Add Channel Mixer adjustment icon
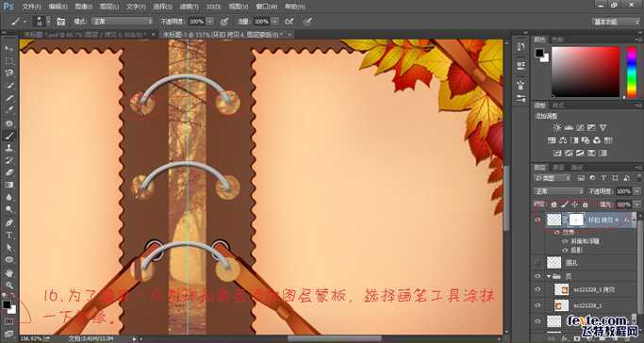The image size is (644, 343). coord(597,140)
